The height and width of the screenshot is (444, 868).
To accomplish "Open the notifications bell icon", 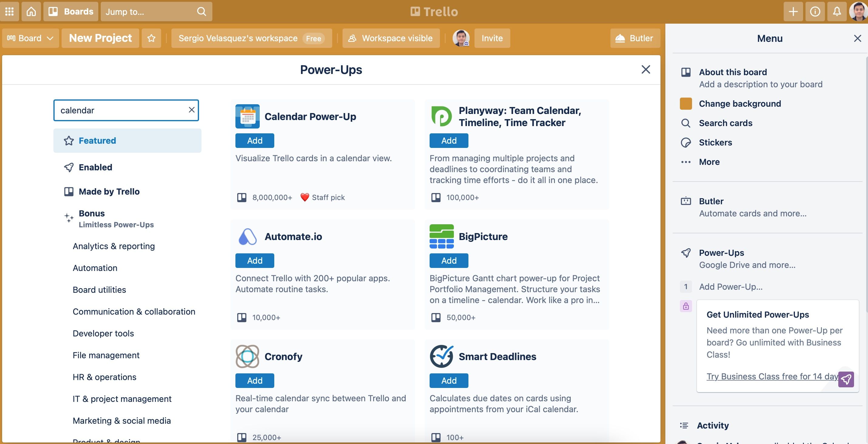I will [x=837, y=12].
